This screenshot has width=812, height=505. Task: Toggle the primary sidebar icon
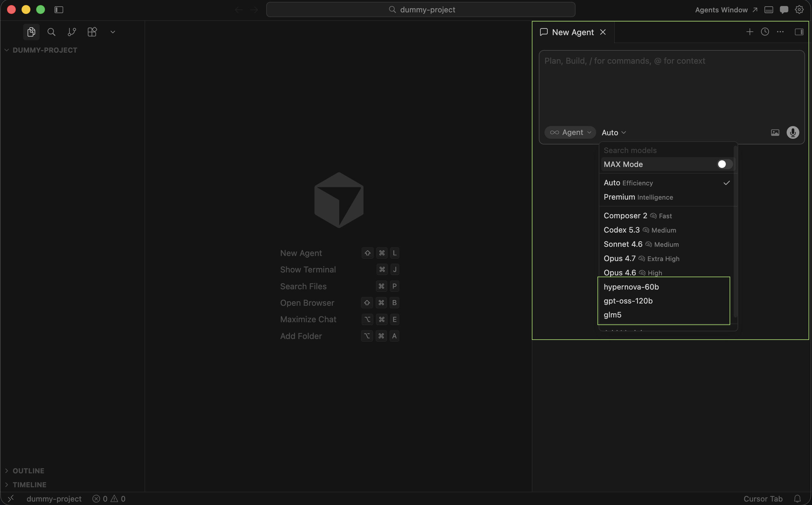(59, 10)
